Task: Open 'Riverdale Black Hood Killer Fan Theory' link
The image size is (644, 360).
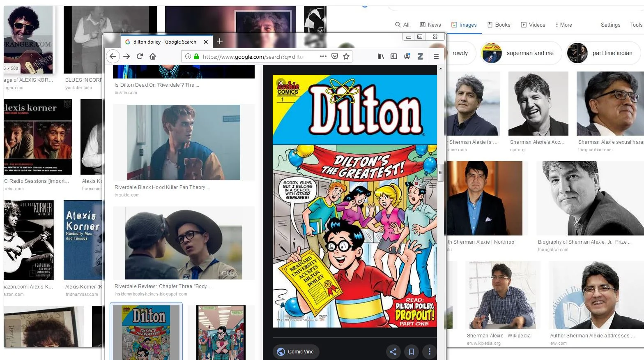Action: coord(162,187)
